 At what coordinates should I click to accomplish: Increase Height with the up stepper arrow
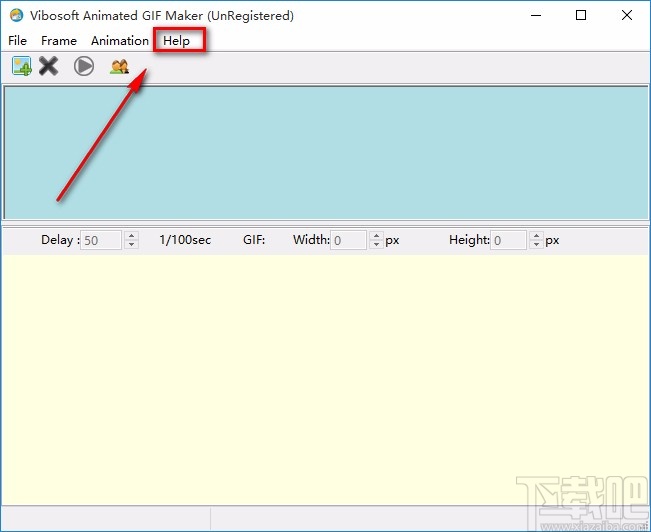tap(537, 236)
